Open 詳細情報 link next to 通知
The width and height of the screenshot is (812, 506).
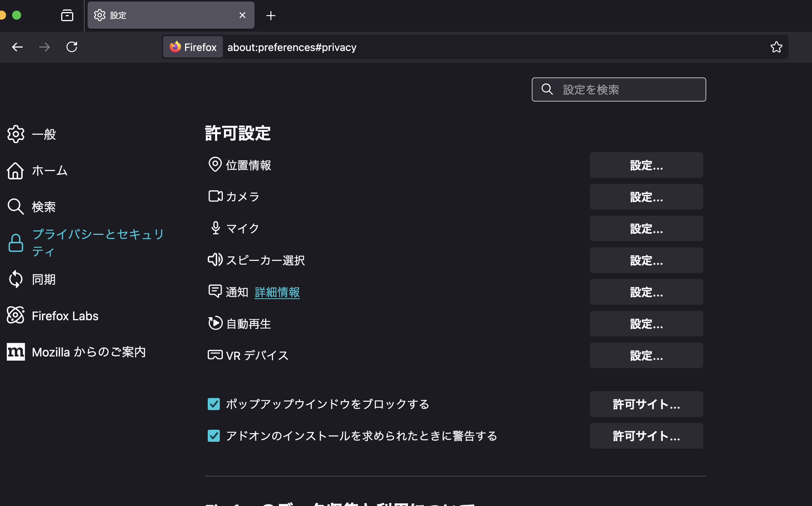click(x=277, y=292)
